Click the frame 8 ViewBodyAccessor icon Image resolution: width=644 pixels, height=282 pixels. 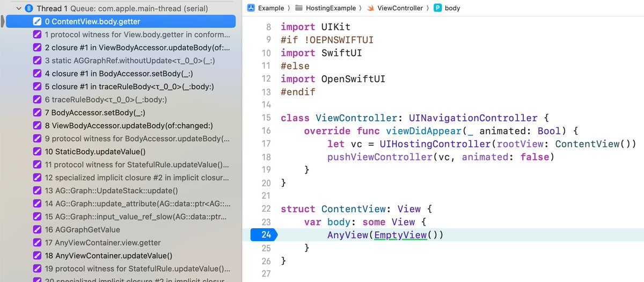38,126
